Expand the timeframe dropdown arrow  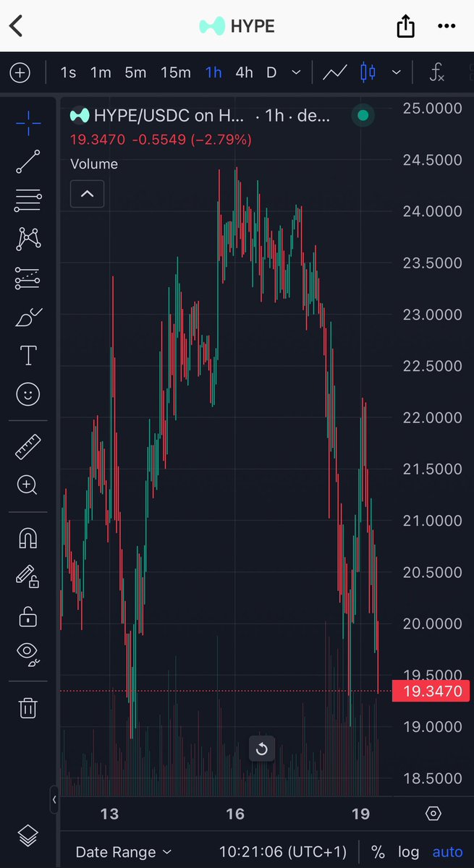(x=295, y=72)
